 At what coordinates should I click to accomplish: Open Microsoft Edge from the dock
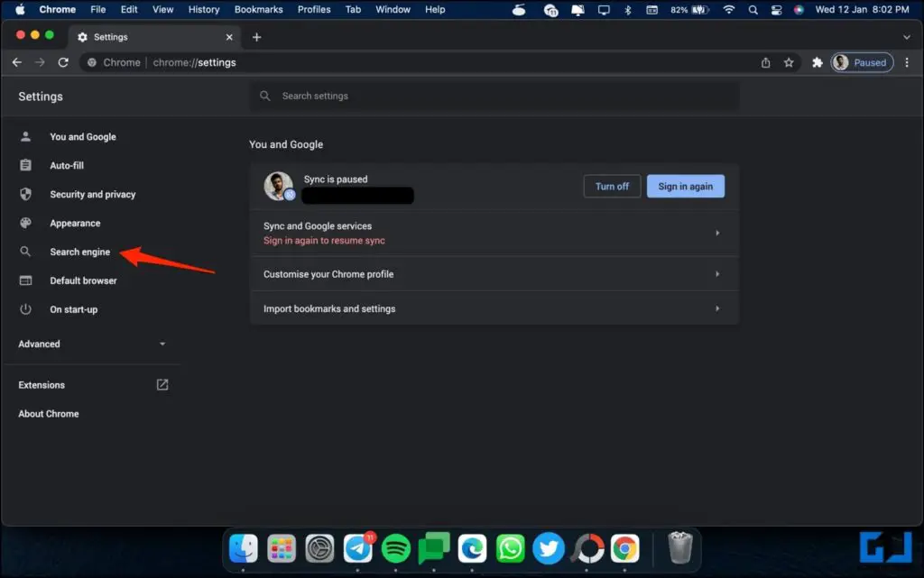click(472, 548)
